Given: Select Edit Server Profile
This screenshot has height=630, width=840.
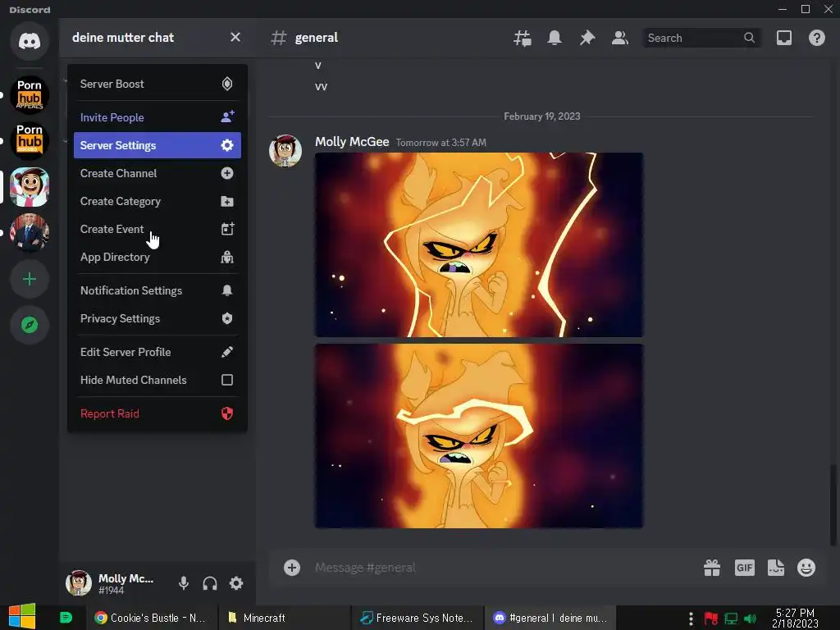Looking at the screenshot, I should pyautogui.click(x=157, y=352).
